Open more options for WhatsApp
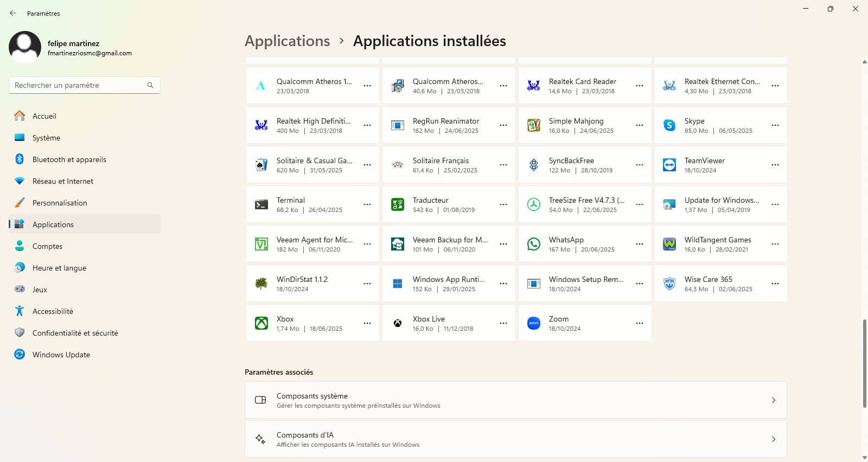 [640, 244]
